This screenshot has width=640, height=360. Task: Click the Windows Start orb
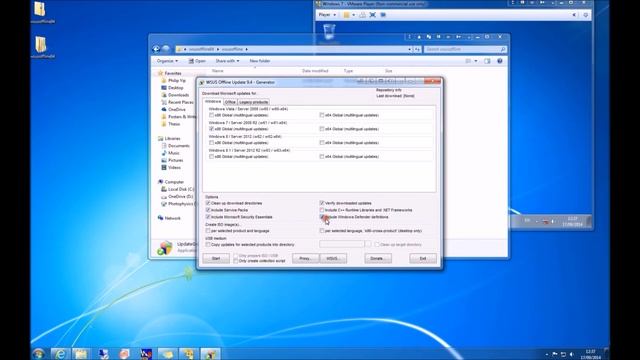click(x=39, y=354)
